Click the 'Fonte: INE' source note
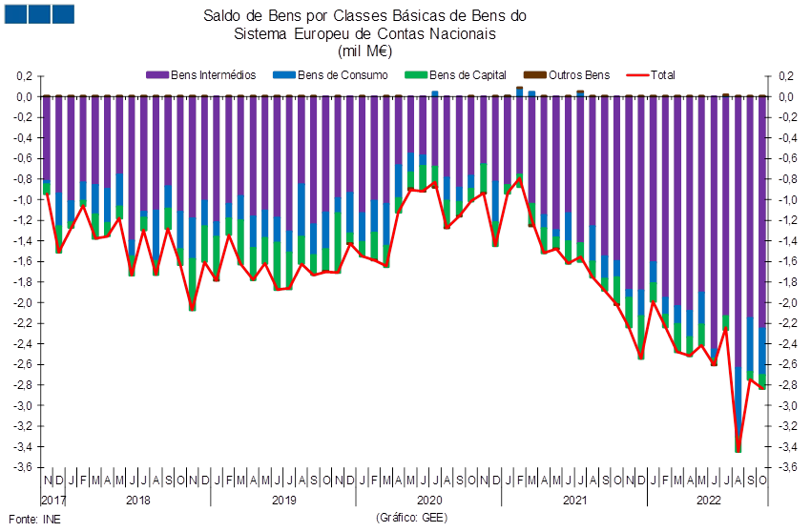This screenshot has height=532, width=811. [34, 519]
